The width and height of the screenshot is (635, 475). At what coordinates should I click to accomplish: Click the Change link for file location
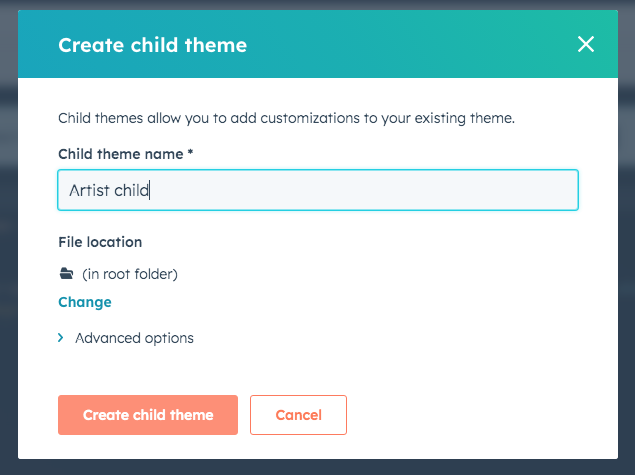click(85, 302)
